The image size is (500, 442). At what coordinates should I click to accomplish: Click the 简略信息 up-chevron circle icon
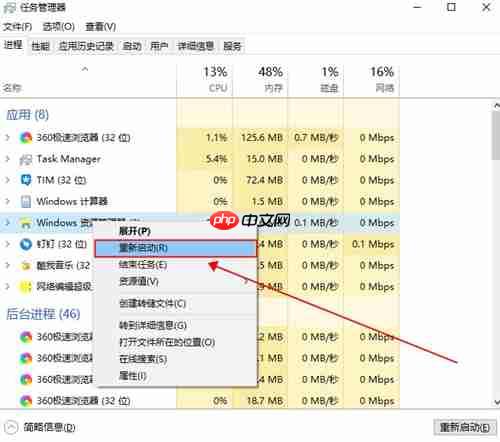tap(11, 427)
